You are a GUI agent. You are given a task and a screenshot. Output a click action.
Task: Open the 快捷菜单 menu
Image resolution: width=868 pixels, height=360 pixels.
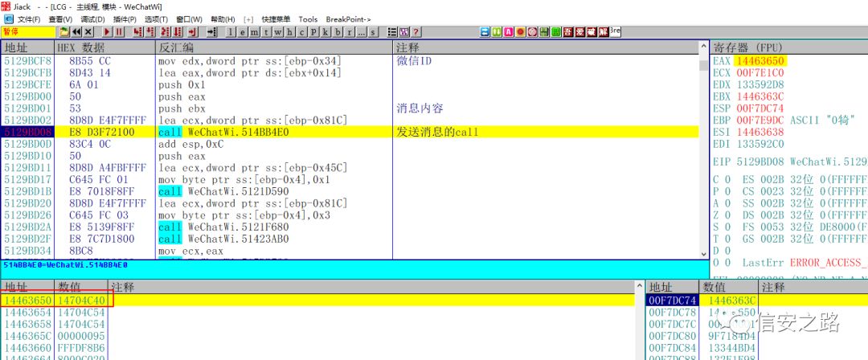276,19
